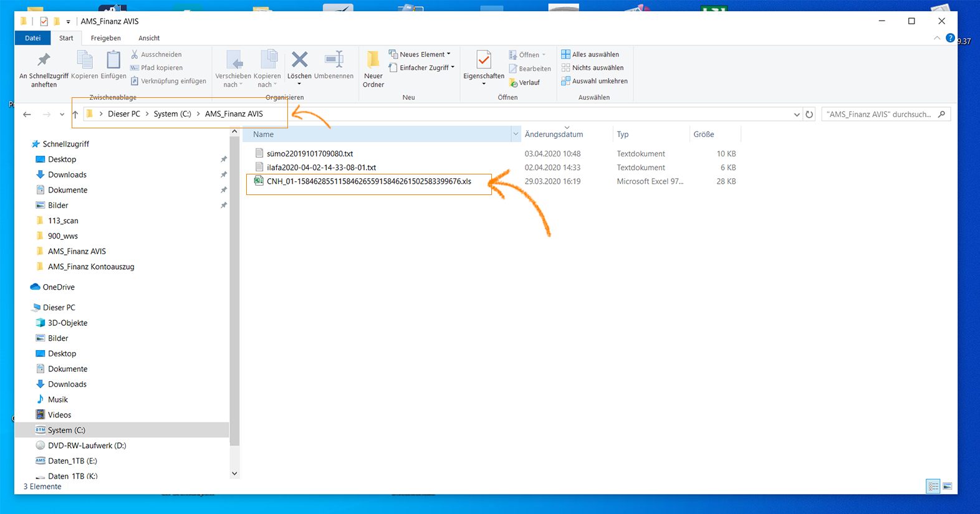
Task: Open the Freigeben ribbon tab
Action: point(105,38)
